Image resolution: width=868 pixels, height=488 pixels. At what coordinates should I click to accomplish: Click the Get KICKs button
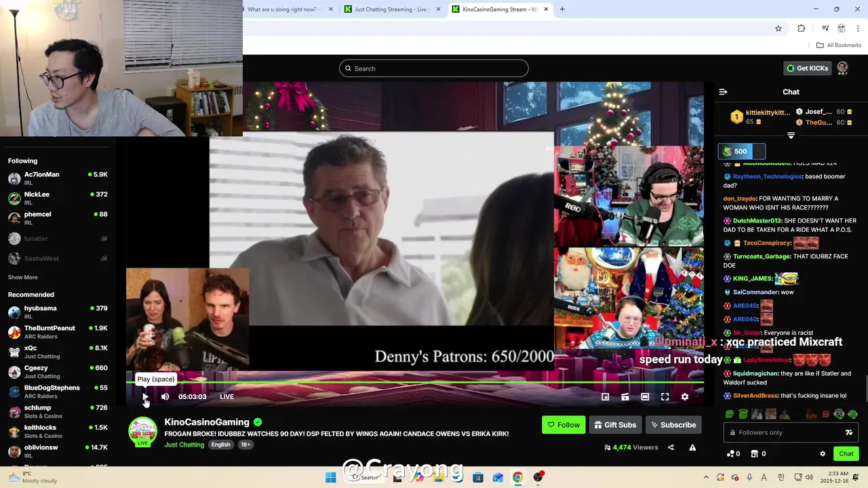807,68
